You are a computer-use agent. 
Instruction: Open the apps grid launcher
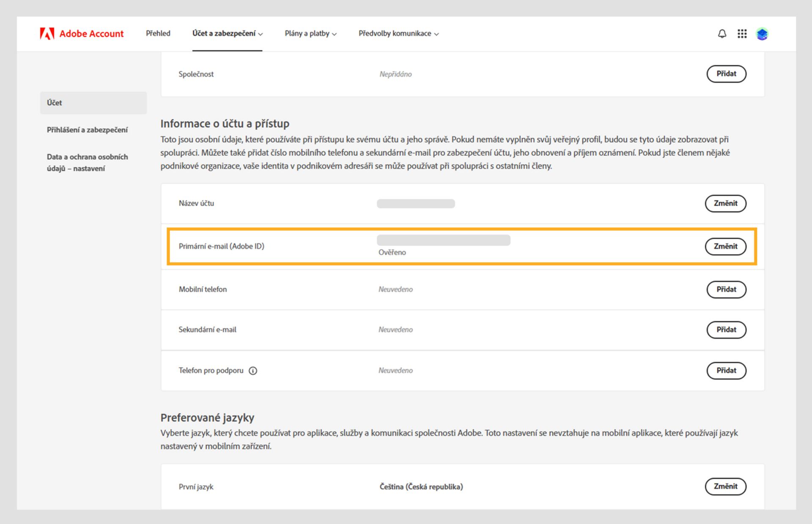pos(742,34)
